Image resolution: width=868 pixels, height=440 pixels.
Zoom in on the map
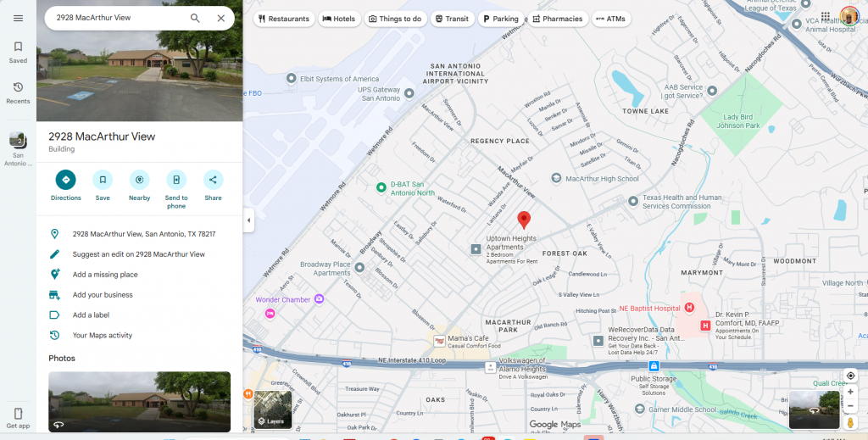click(x=850, y=392)
